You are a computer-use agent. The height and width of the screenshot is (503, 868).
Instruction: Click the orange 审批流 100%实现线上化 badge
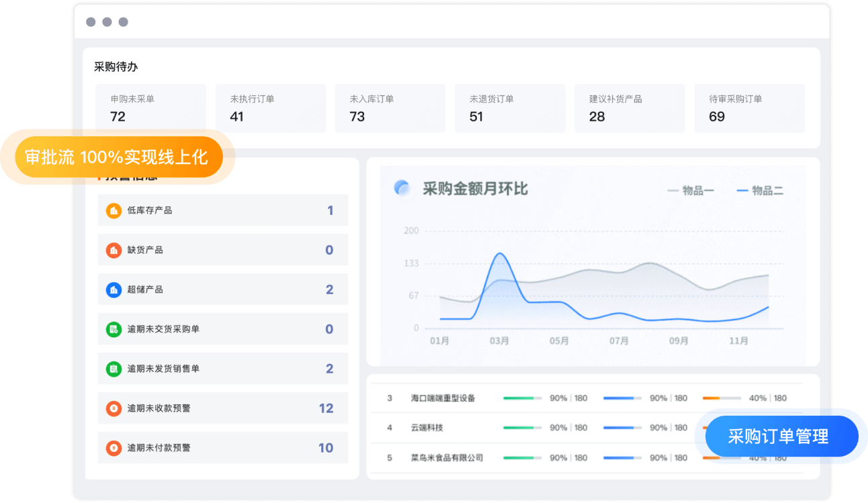point(116,157)
